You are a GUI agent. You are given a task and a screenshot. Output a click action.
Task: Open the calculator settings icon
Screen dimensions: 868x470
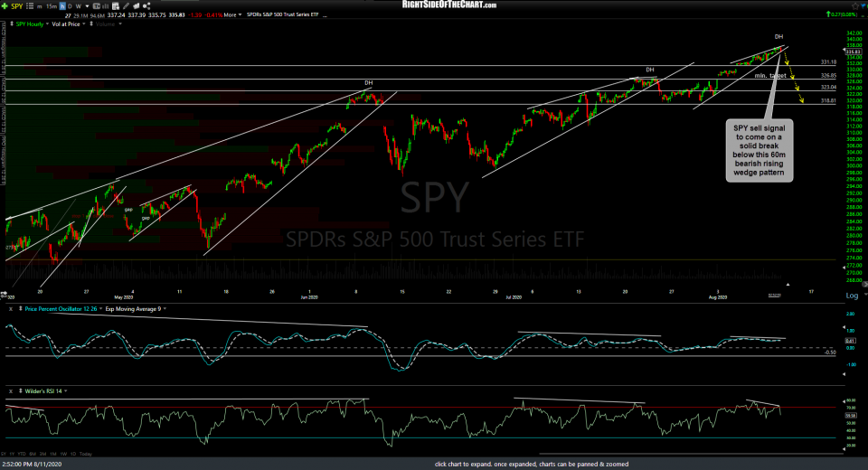[115, 6]
